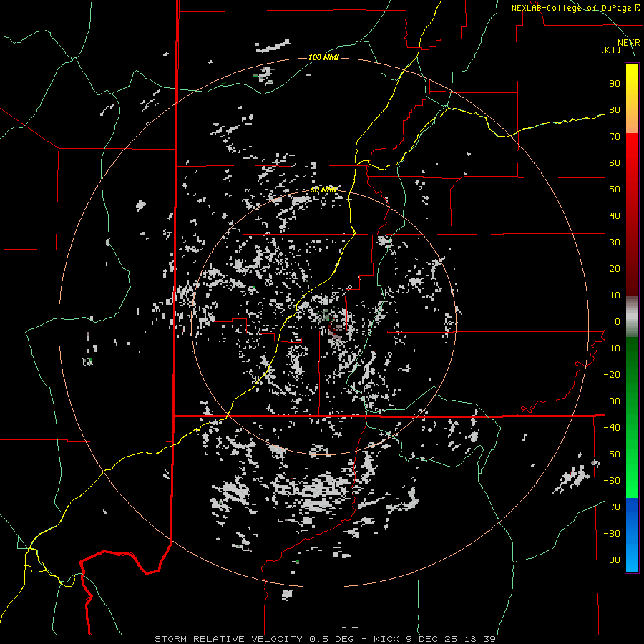
Task: Click the positive 60 value on velocity scale
Action: 615,162
